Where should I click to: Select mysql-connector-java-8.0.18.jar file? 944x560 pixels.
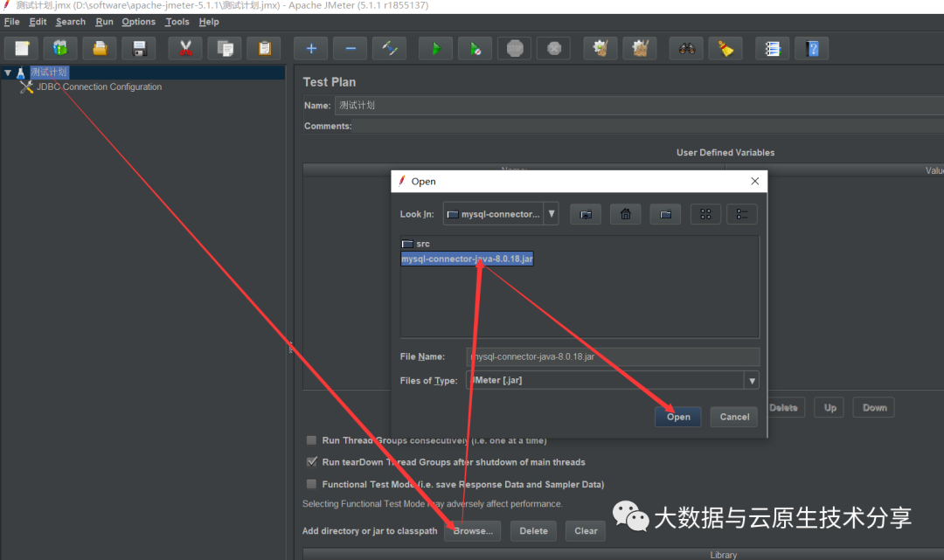467,259
